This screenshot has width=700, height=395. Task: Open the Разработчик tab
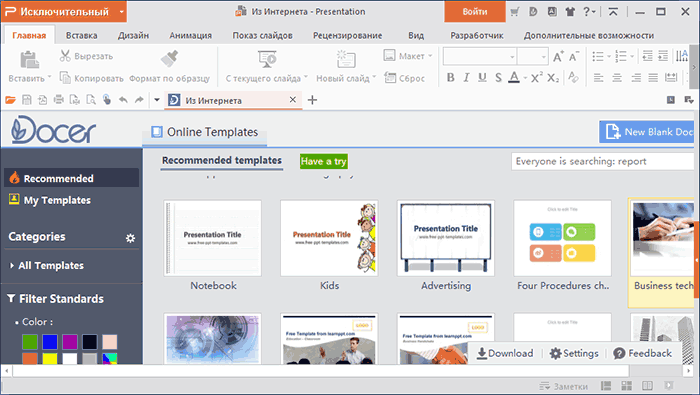click(x=477, y=35)
